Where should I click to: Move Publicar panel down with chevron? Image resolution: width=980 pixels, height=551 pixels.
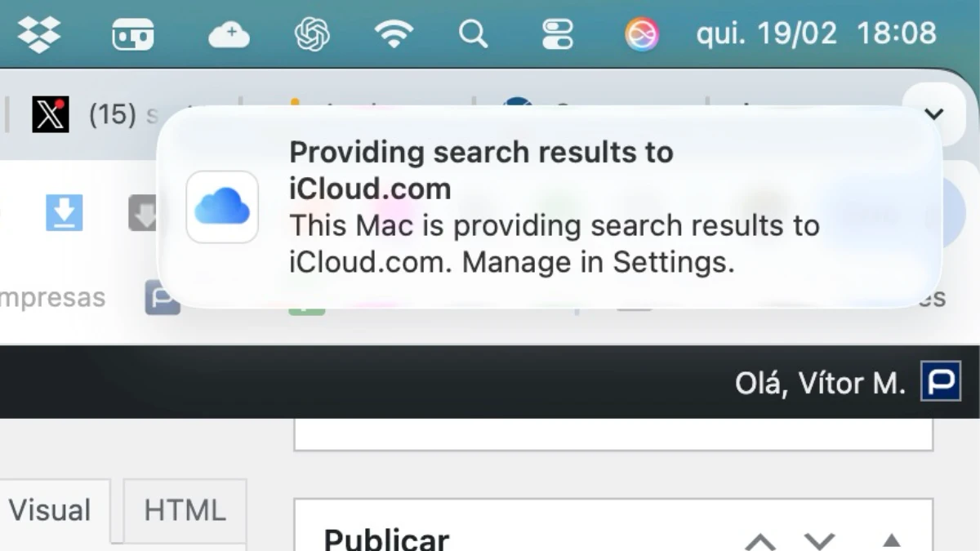click(x=819, y=540)
